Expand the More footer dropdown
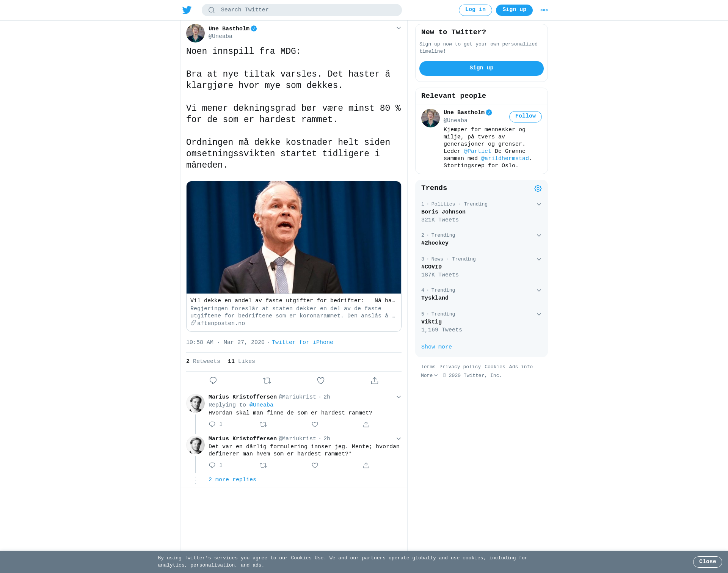 (x=429, y=375)
